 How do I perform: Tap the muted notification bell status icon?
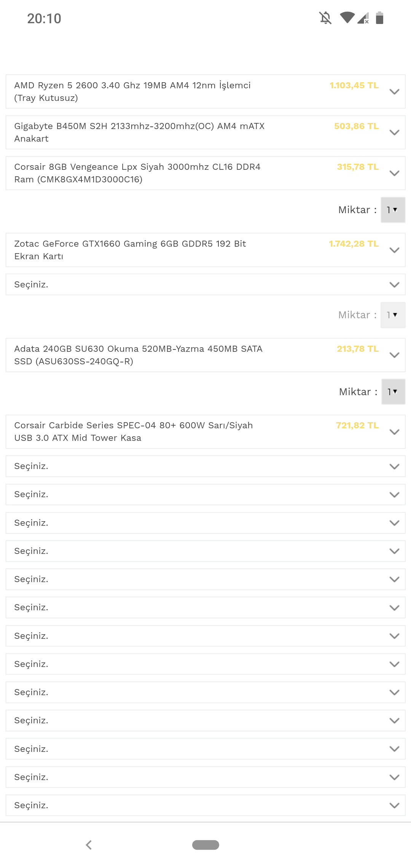click(325, 18)
